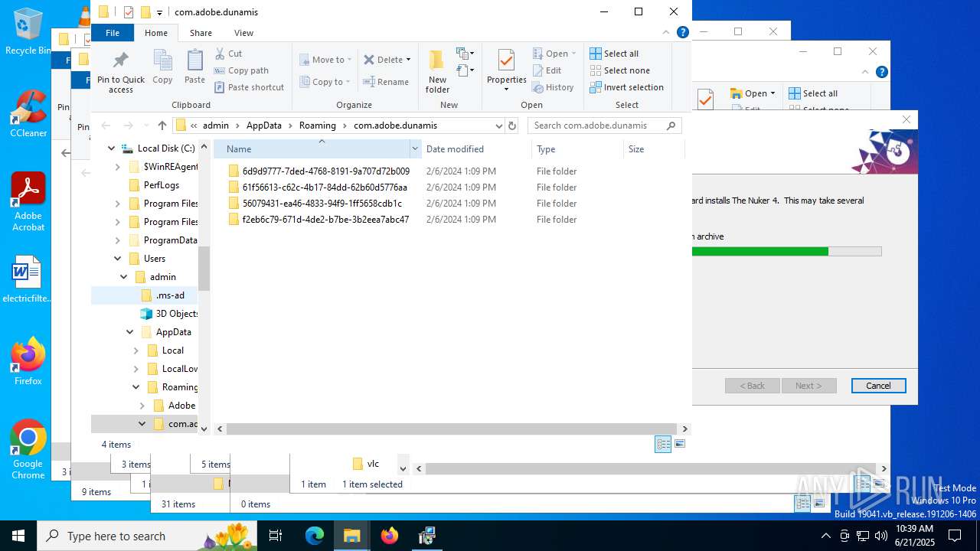
Task: Click Invert selection
Action: tap(626, 87)
